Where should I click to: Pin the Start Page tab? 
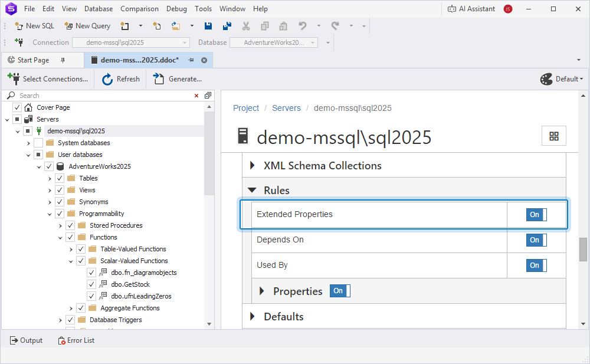pyautogui.click(x=63, y=60)
